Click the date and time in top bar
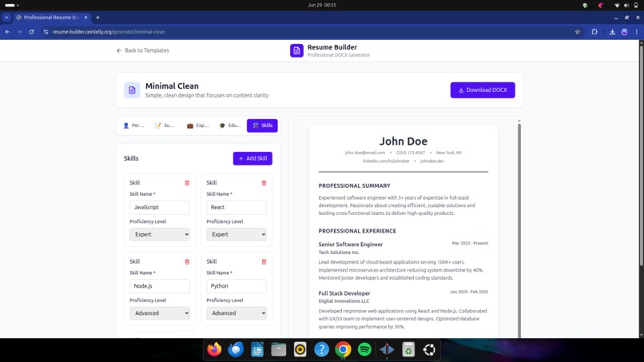The image size is (644, 362). (321, 5)
